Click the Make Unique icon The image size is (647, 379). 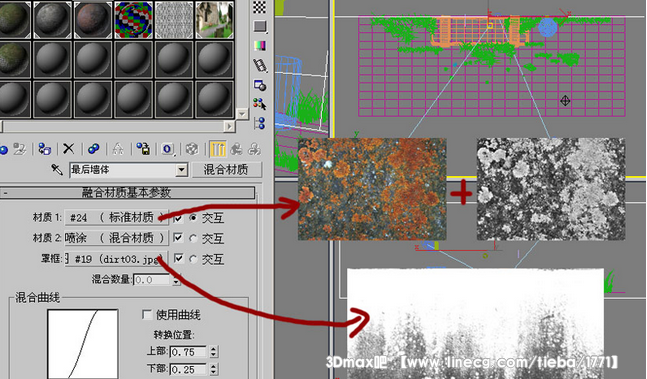[x=118, y=149]
